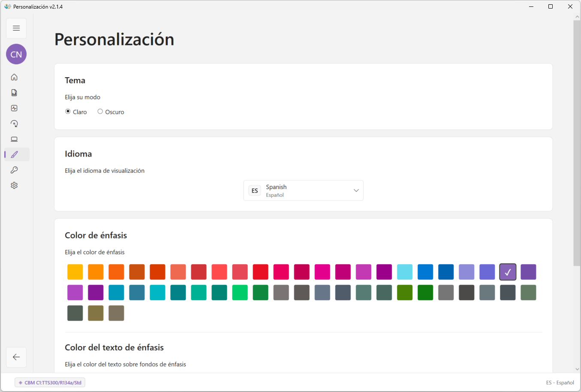Open the circular-arrow restore sidebar icon
Screen dimensions: 581x392
[14, 124]
